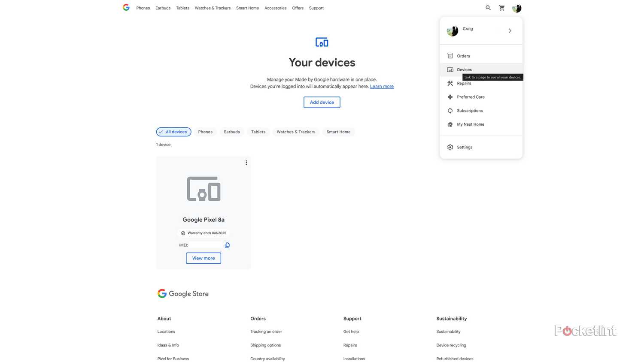Screen dimensions: 644x362
Task: Open Tracking an order footer link
Action: click(x=266, y=332)
